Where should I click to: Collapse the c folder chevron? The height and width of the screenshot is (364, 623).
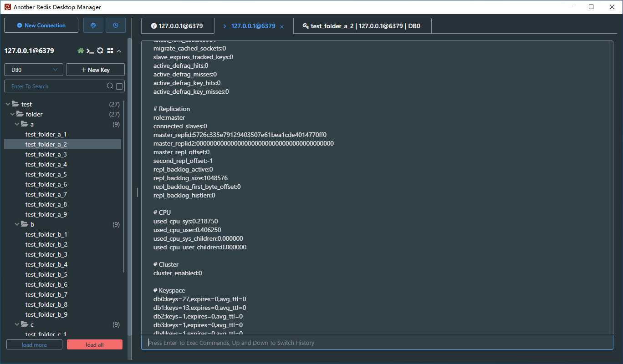click(17, 324)
